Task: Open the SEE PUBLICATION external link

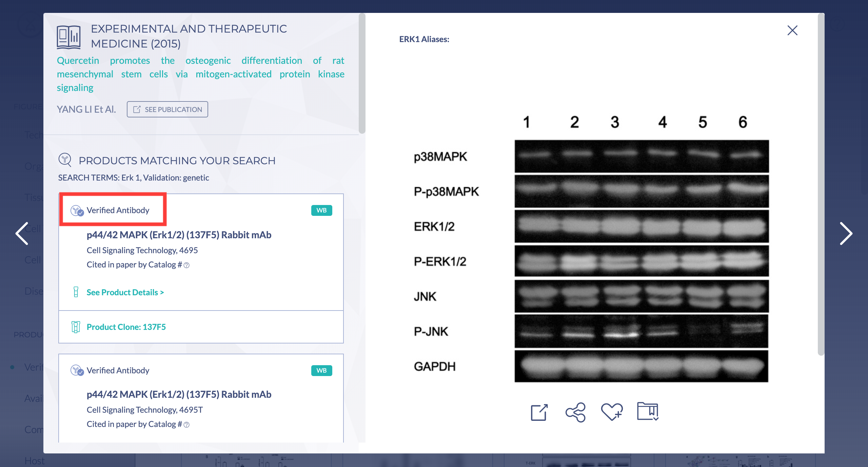Action: 166,109
